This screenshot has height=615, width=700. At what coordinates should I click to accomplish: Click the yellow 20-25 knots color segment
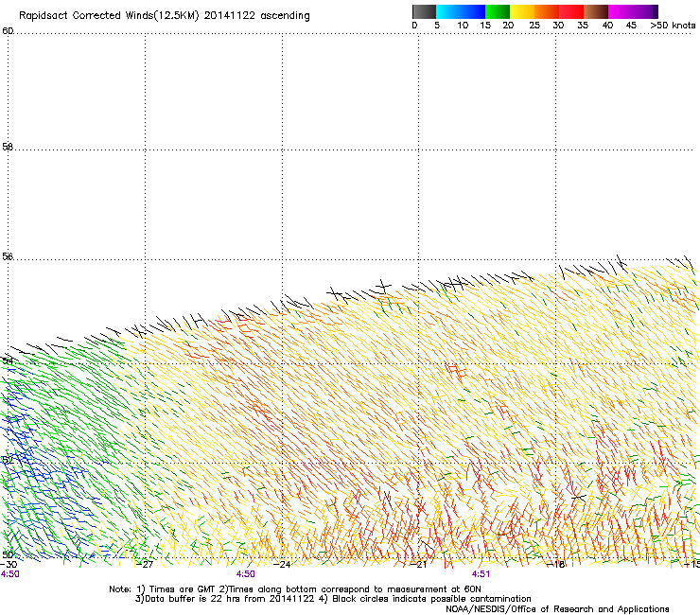click(x=522, y=11)
